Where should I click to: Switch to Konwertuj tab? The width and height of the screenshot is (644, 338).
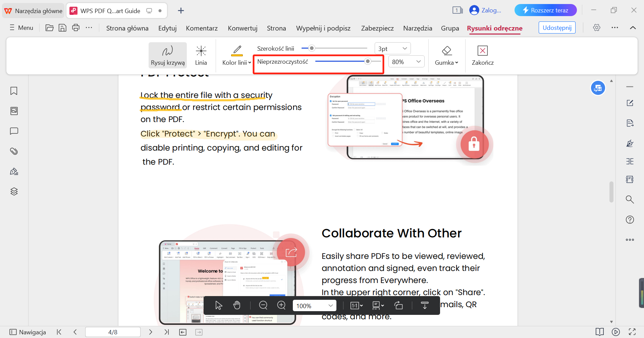243,28
